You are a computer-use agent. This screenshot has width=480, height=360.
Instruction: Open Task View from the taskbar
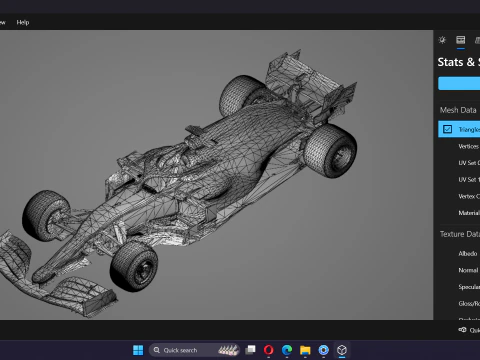coord(250,350)
